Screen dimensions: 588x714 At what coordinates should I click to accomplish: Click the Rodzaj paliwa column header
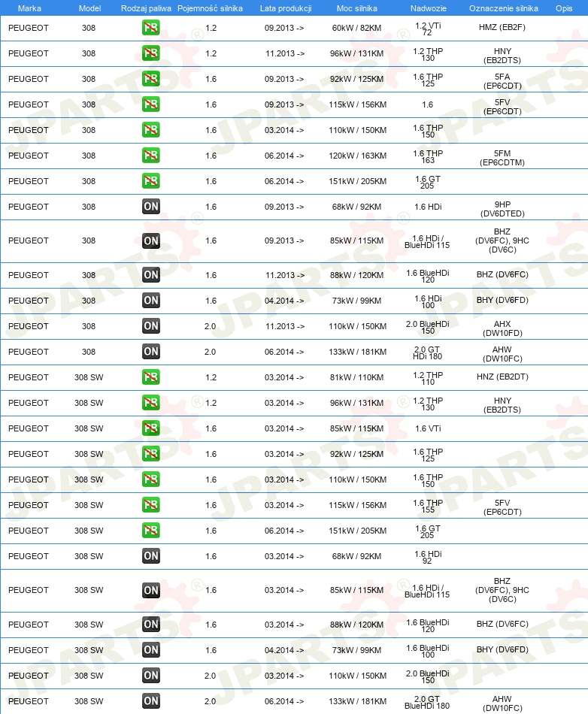click(146, 8)
